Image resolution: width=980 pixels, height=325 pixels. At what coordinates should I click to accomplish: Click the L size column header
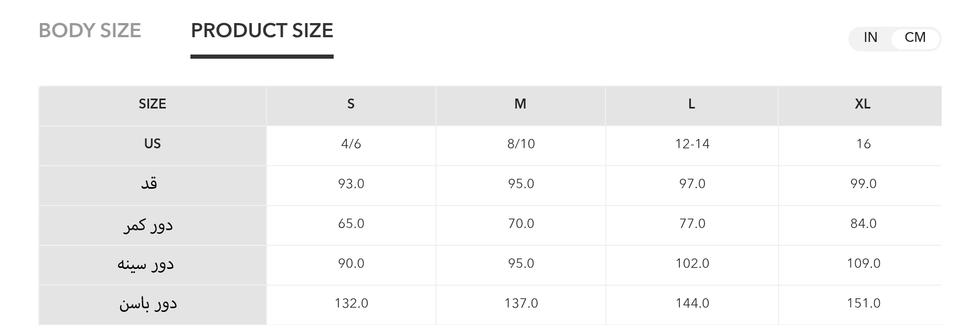[x=691, y=104]
